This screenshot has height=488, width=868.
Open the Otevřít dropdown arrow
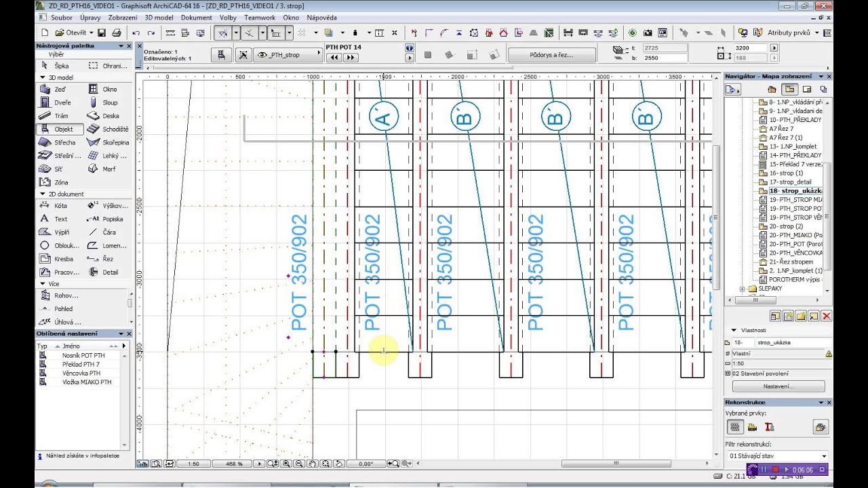click(92, 33)
